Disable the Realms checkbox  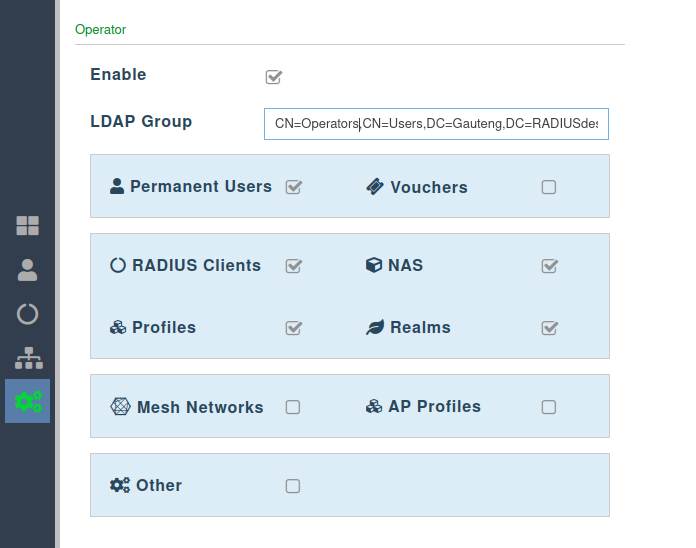[549, 328]
